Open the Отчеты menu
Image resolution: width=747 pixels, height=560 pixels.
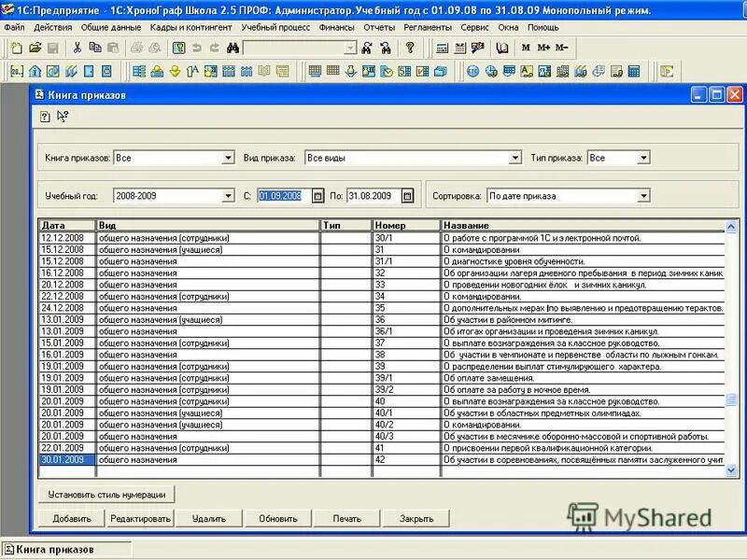coord(379,27)
